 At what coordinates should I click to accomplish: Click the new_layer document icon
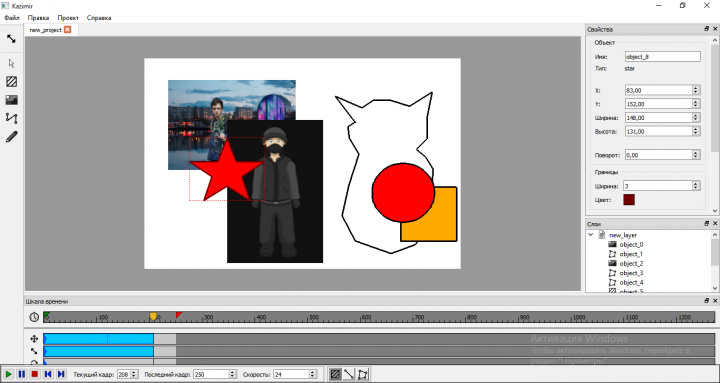(x=602, y=235)
